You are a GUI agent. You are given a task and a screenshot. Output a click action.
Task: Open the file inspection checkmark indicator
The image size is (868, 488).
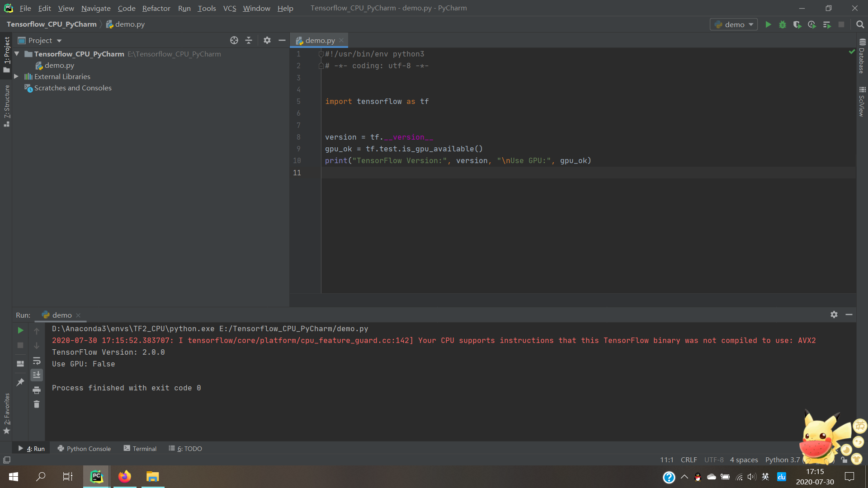[x=852, y=52]
